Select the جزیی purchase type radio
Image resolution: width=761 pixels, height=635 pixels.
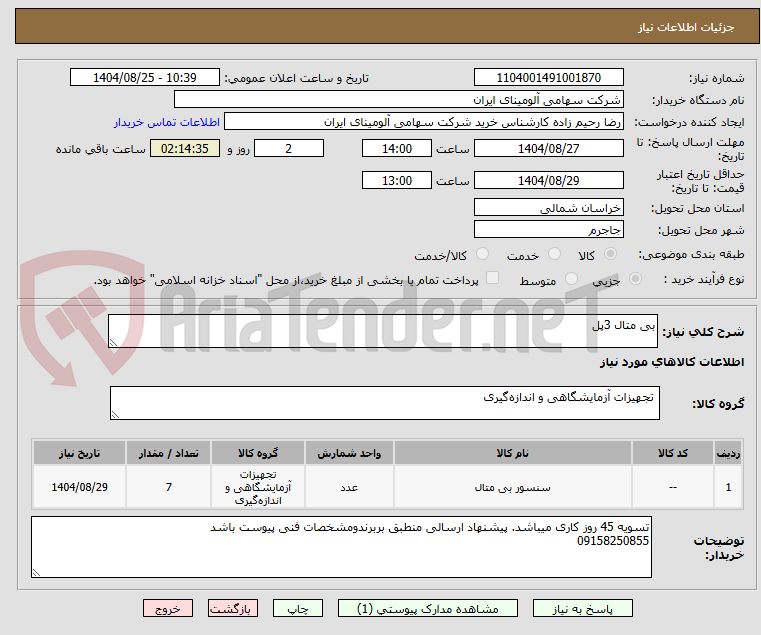635,279
